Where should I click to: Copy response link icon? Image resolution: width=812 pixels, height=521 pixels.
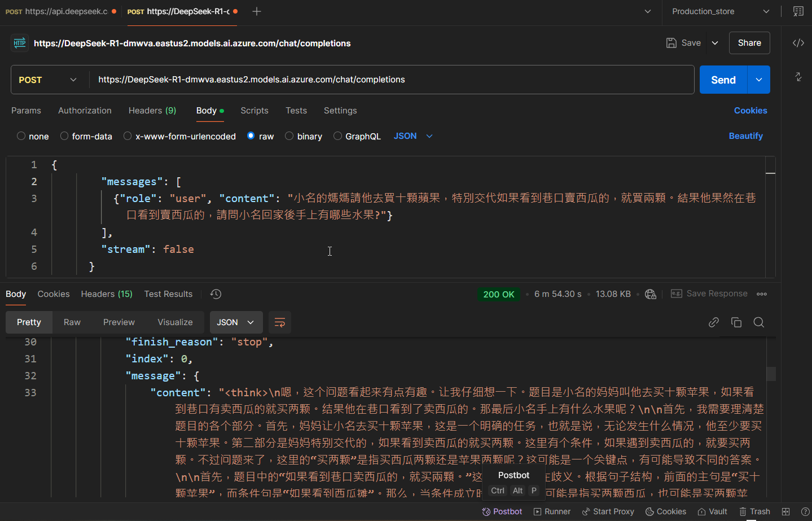pyautogui.click(x=714, y=322)
